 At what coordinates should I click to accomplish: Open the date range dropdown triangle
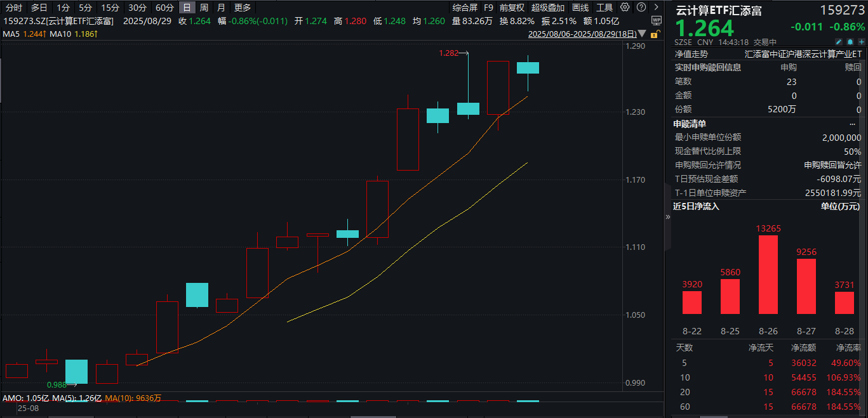click(644, 34)
